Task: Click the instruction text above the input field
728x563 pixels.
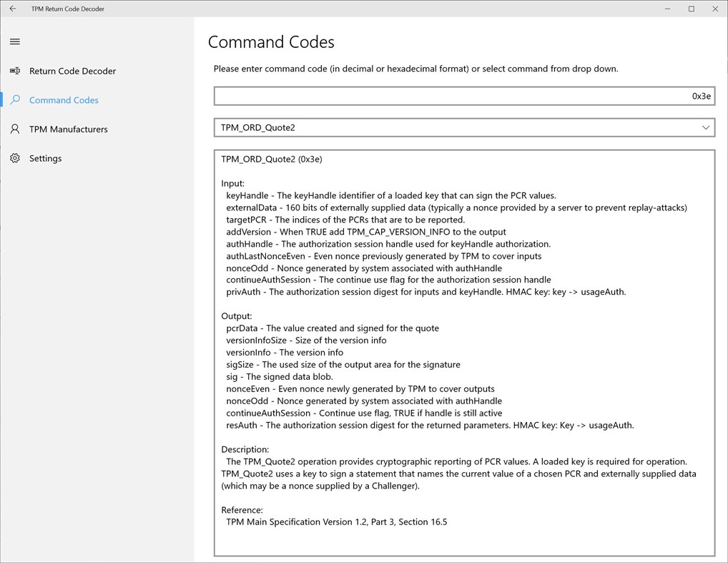Action: [x=415, y=69]
